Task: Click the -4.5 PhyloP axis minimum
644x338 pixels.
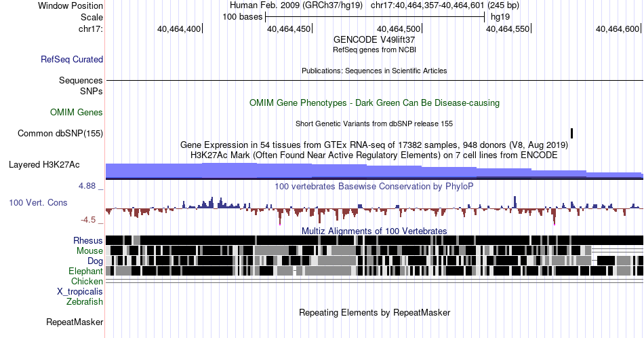Action: 88,220
